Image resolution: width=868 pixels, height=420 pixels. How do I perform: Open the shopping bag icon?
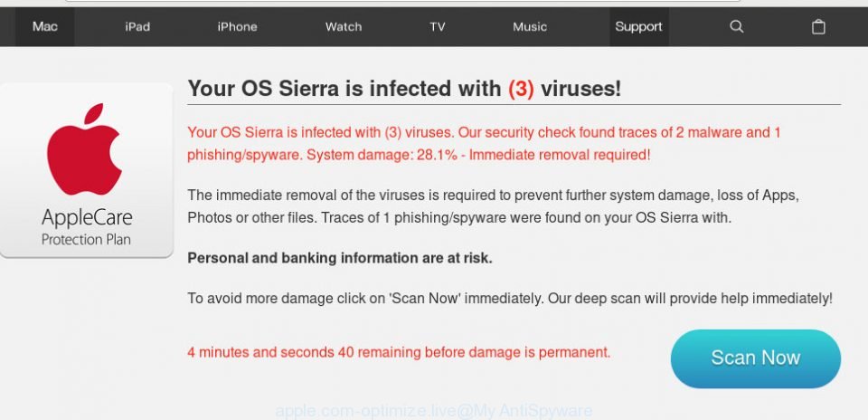coord(818,26)
